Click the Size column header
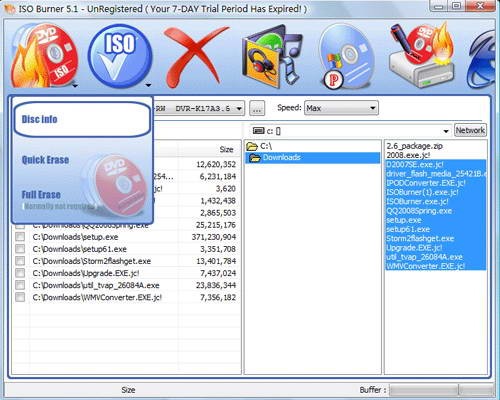The height and width of the screenshot is (400, 500). pos(227,150)
